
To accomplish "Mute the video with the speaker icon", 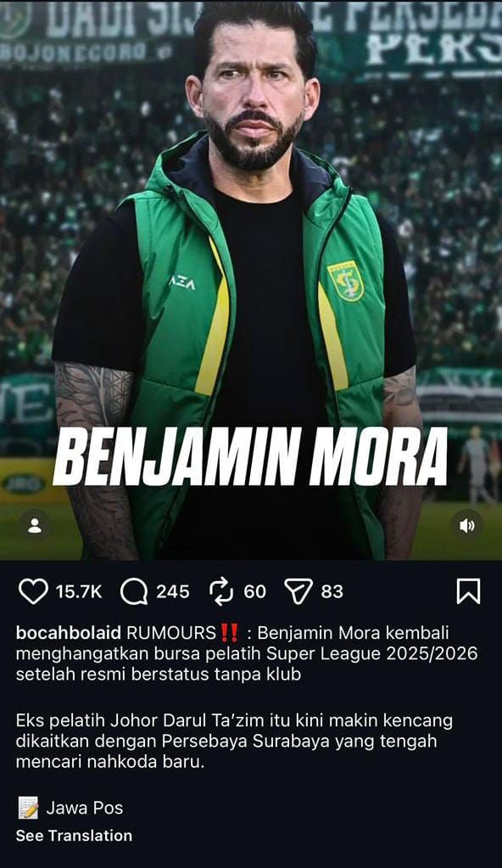I will tap(467, 525).
